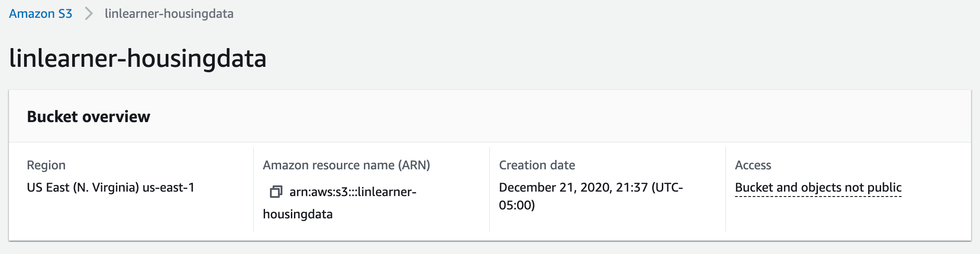Click the wrapped '05:00)' timezone line
The image size is (980, 254).
(517, 205)
